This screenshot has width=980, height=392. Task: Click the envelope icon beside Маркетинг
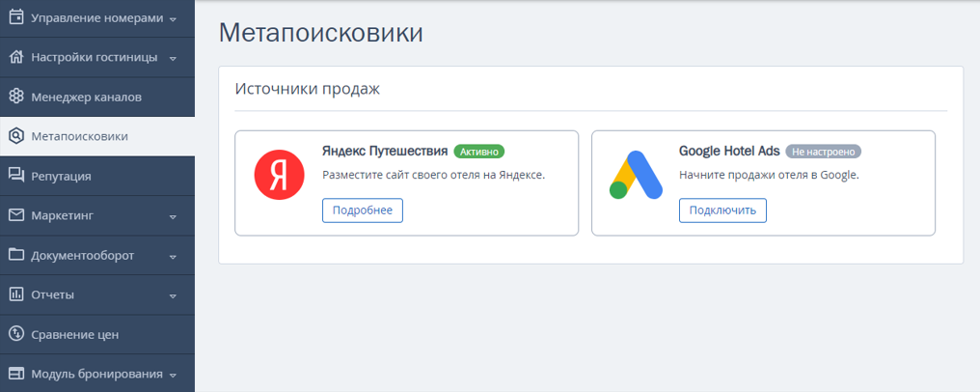[x=16, y=215]
